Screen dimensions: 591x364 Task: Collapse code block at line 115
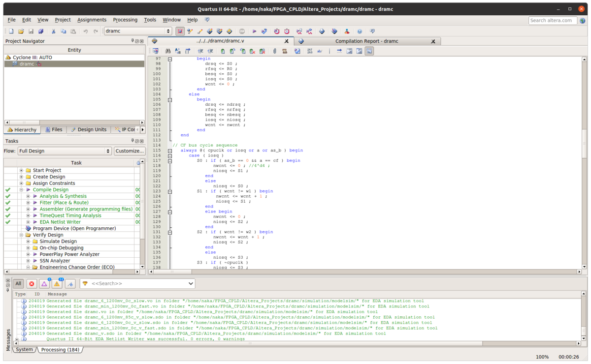[170, 151]
